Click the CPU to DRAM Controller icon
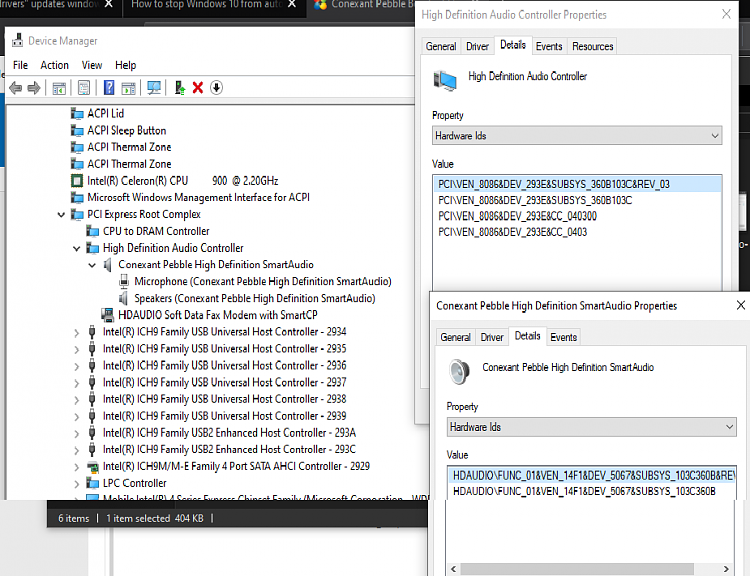 pyautogui.click(x=92, y=231)
